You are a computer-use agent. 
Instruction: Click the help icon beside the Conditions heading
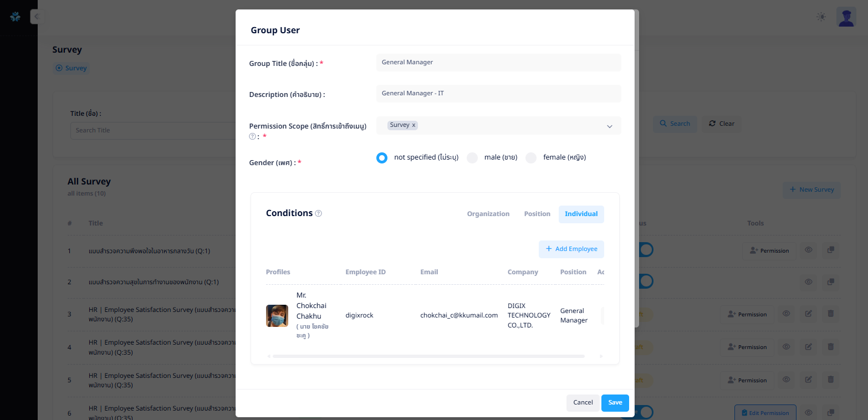[x=318, y=214]
